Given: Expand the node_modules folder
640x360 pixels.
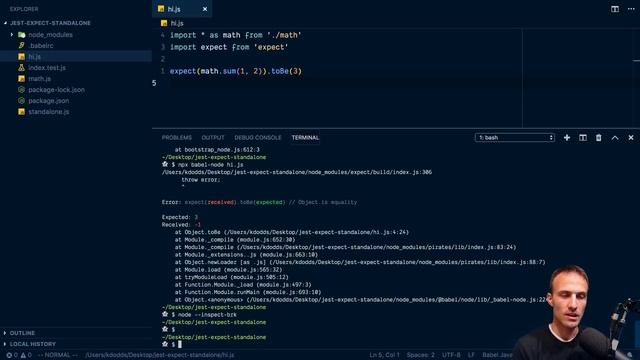Looking at the screenshot, I should coord(12,35).
